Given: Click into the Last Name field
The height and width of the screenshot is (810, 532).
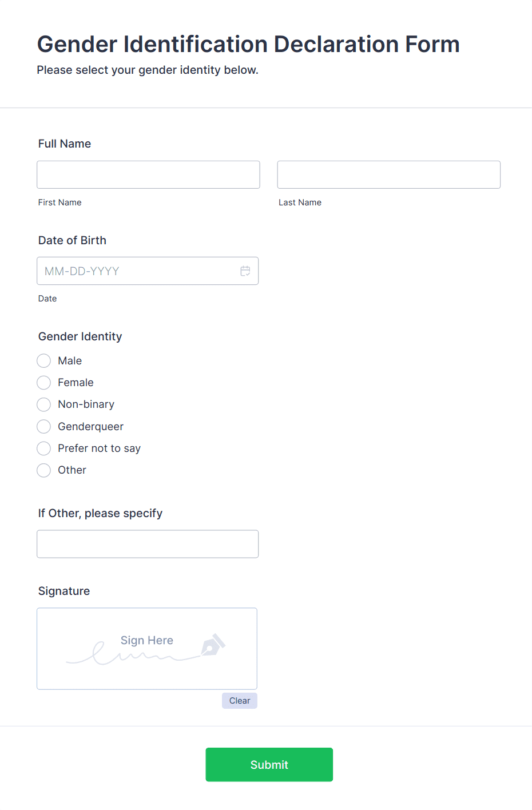Looking at the screenshot, I should (388, 174).
